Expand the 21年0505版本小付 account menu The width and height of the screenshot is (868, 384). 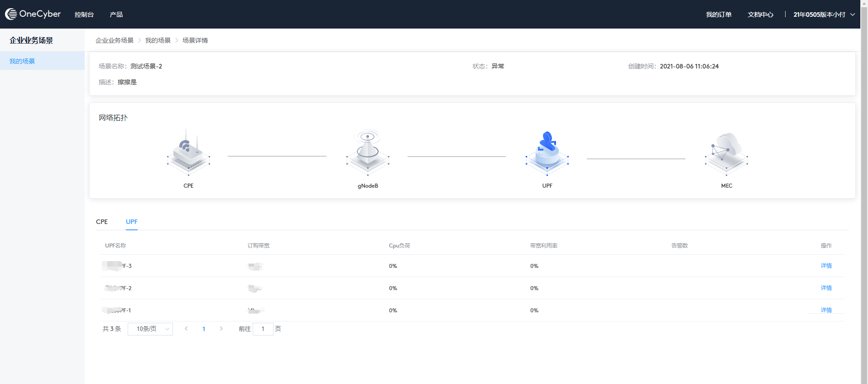click(x=824, y=15)
